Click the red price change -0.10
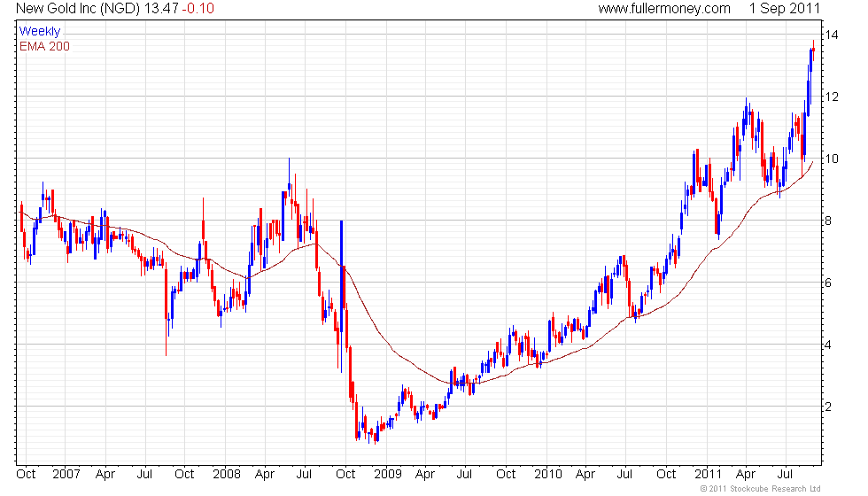868x496 pixels. tap(198, 8)
